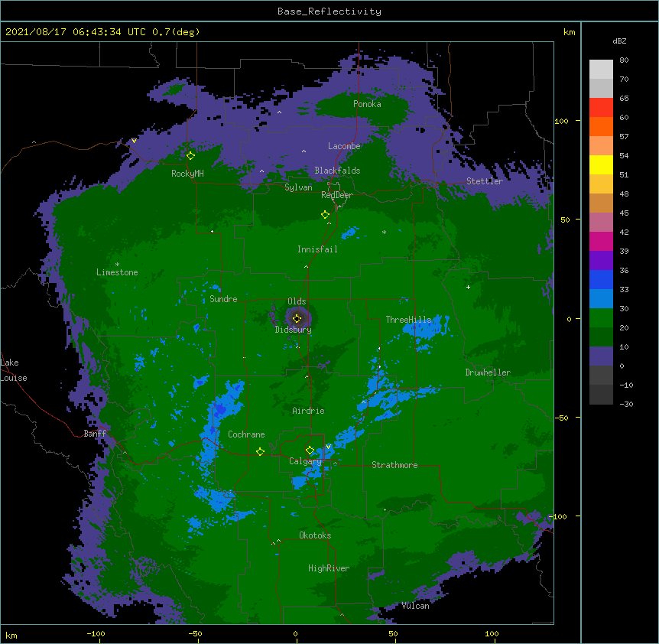The width and height of the screenshot is (659, 644).
Task: Click the white plus marker northeast of Drumheller
Action: click(x=468, y=287)
